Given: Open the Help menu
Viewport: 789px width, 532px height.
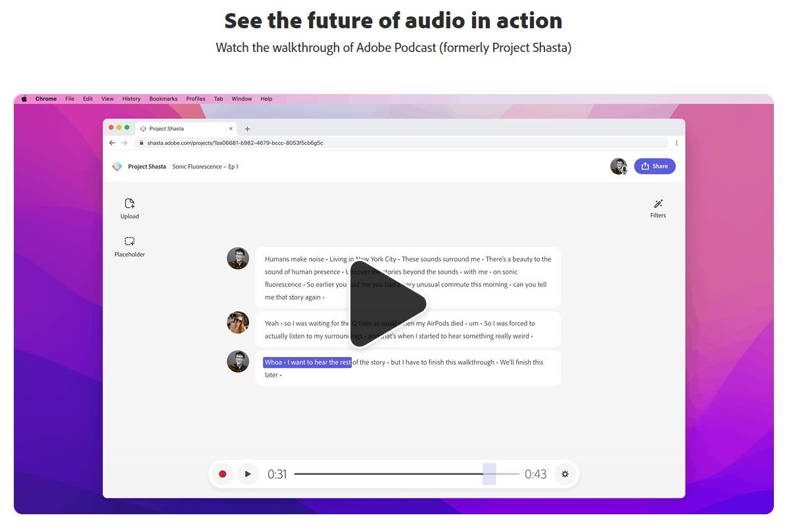Looking at the screenshot, I should pyautogui.click(x=266, y=99).
